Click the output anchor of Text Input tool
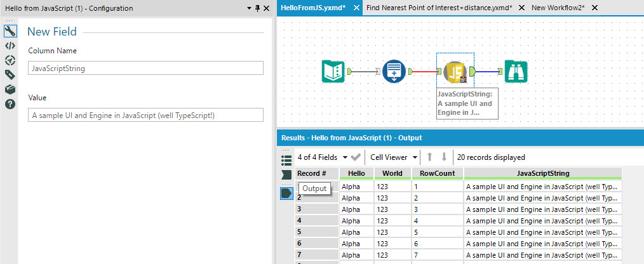The image size is (644, 264). pyautogui.click(x=349, y=72)
